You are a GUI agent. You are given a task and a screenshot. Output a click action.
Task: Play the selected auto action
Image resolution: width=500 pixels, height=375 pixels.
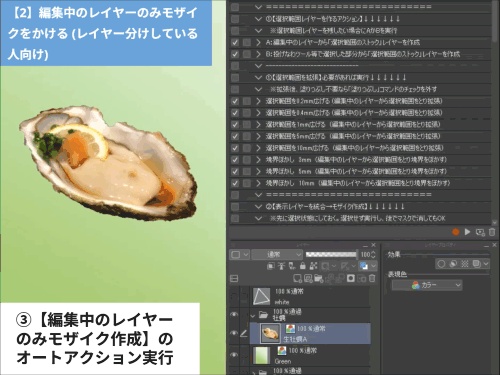point(467,232)
